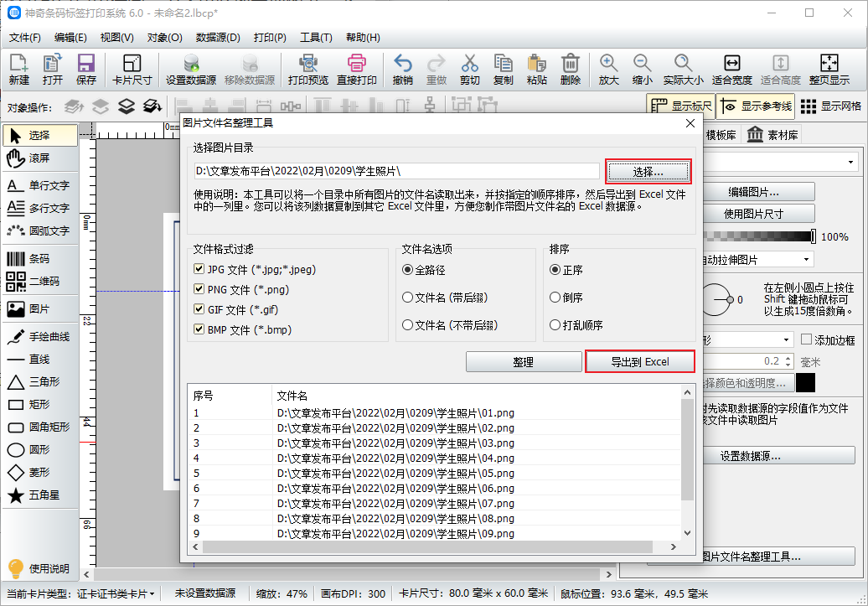Choose the 多行文字 text tool

click(40, 208)
